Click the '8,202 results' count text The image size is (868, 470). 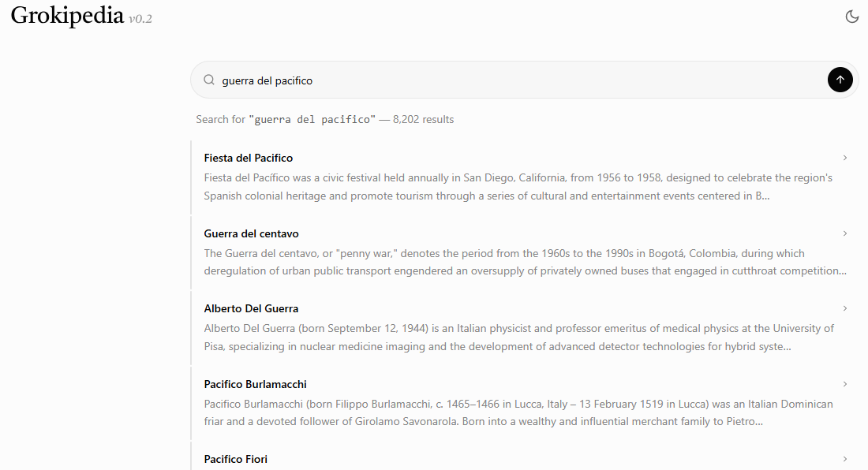click(x=423, y=119)
